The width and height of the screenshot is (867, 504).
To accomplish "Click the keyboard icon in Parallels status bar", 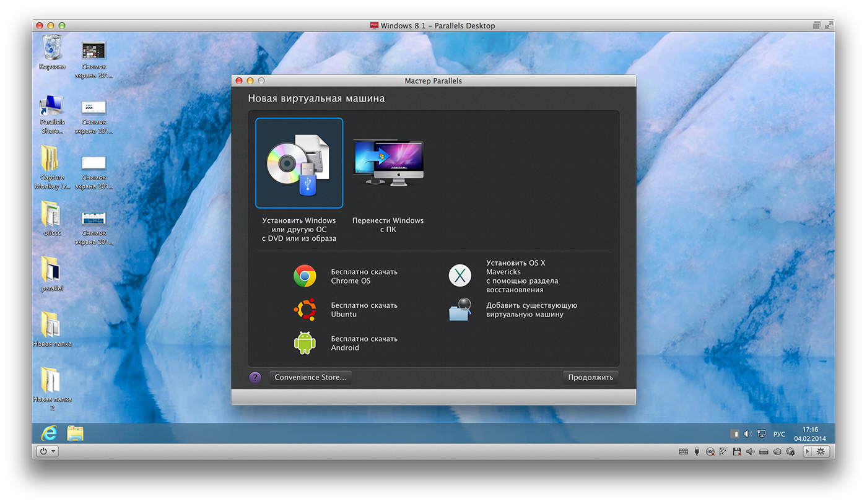I will coord(683,452).
